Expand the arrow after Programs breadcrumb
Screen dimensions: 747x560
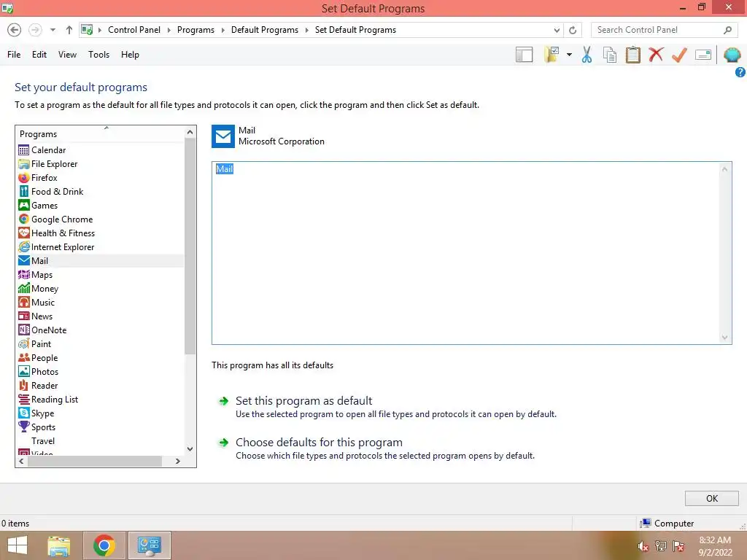[222, 30]
